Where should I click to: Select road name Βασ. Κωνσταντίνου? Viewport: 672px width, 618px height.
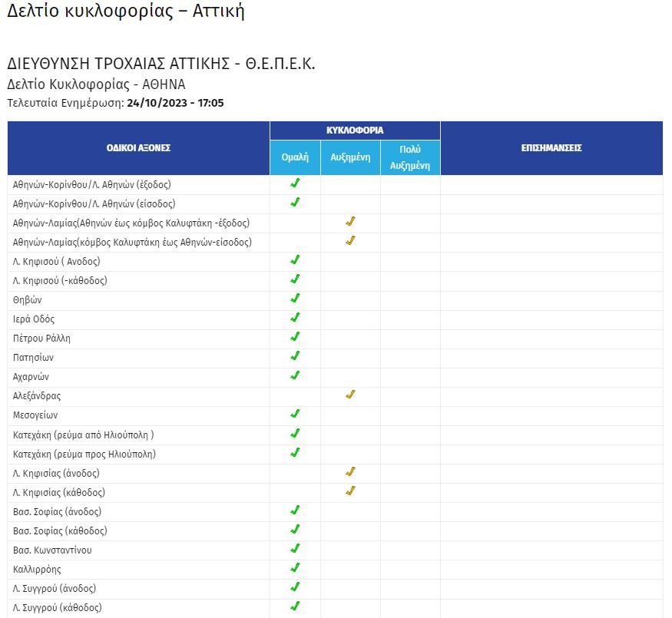pos(52,550)
